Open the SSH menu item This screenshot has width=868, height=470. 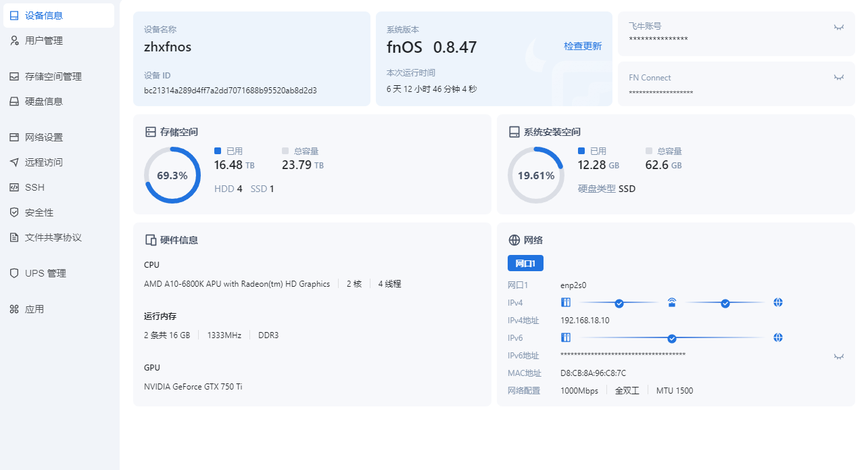point(59,187)
